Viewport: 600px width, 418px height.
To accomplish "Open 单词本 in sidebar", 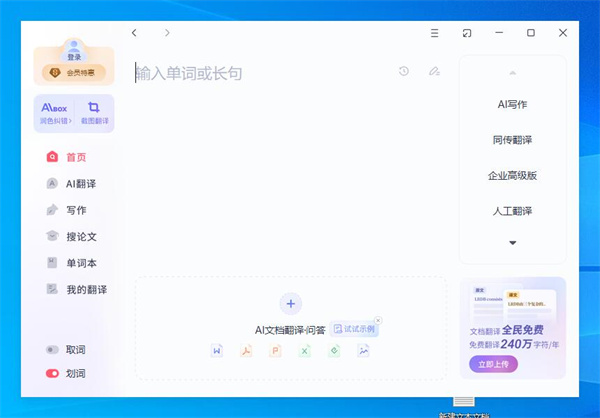I will [x=80, y=263].
